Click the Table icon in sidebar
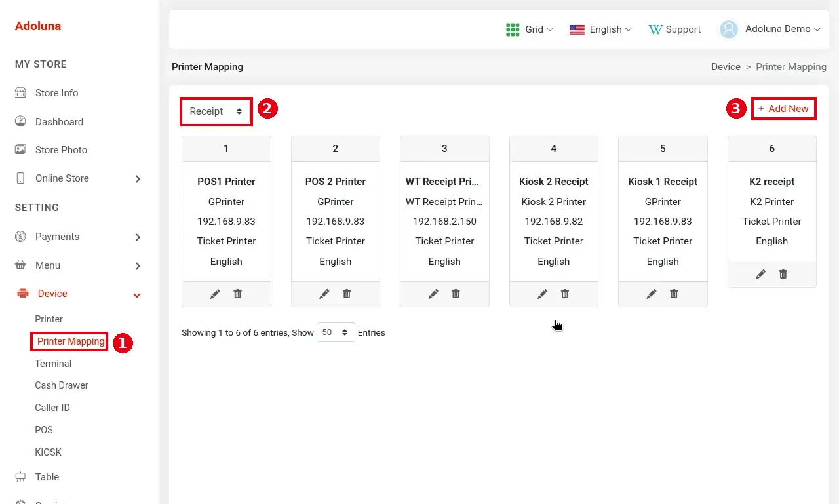839x504 pixels. (x=20, y=476)
